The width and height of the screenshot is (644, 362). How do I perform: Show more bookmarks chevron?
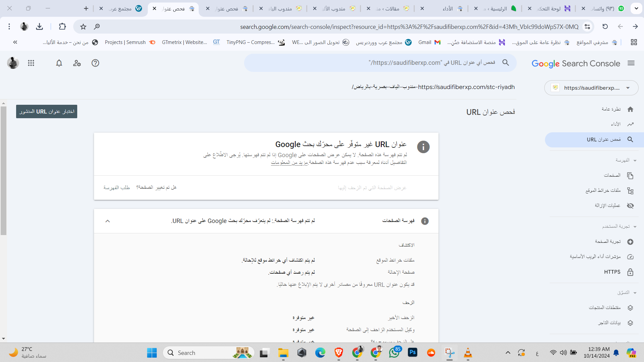15,42
